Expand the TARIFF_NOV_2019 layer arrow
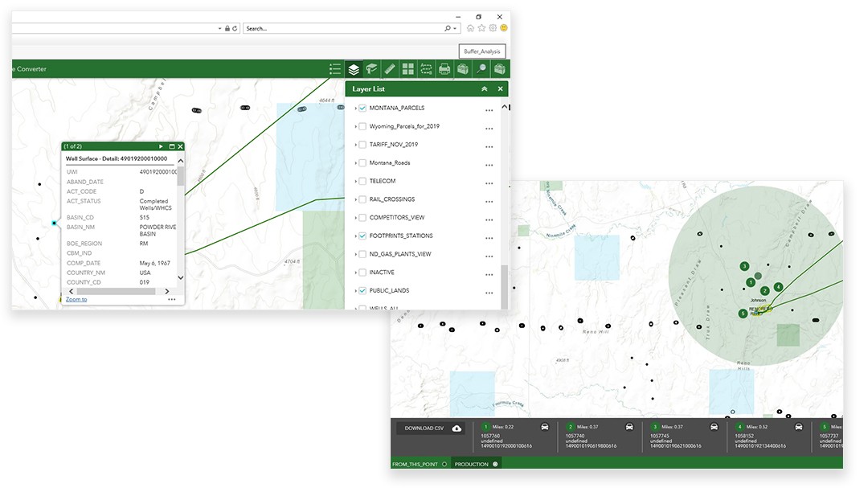The image size is (868, 488). click(355, 145)
